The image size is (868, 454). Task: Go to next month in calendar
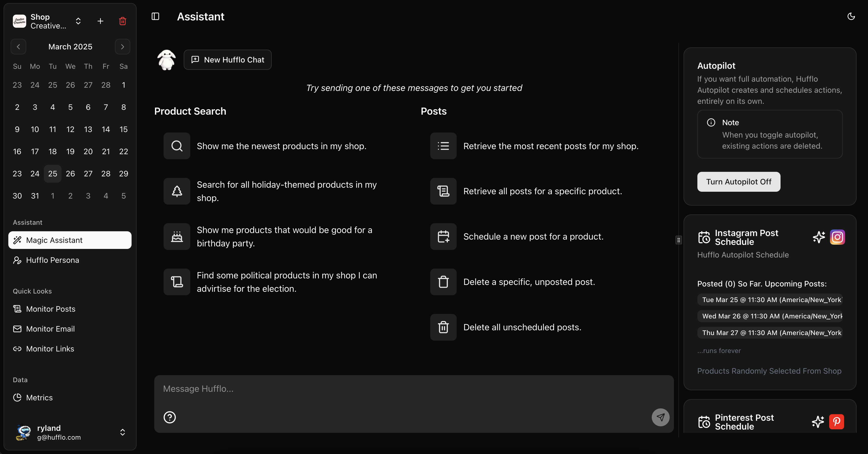[122, 47]
